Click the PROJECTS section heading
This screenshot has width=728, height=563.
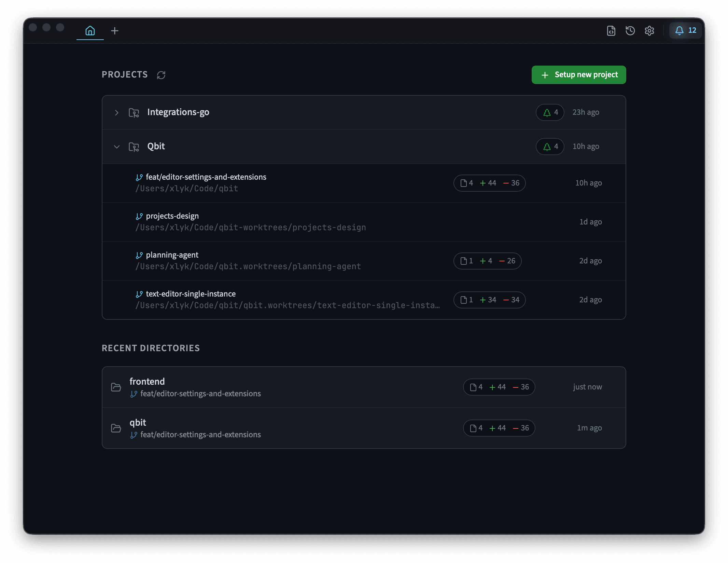tap(125, 74)
